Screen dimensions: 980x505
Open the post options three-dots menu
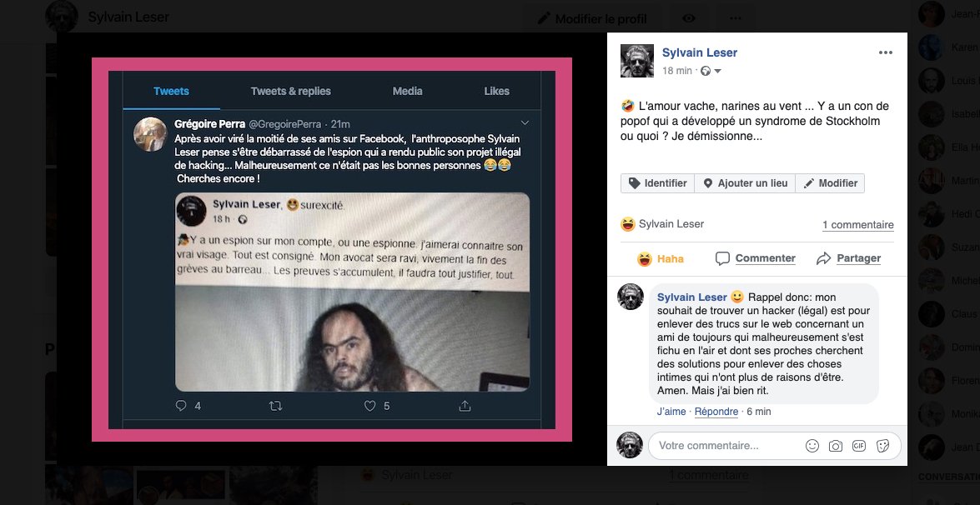pos(885,52)
